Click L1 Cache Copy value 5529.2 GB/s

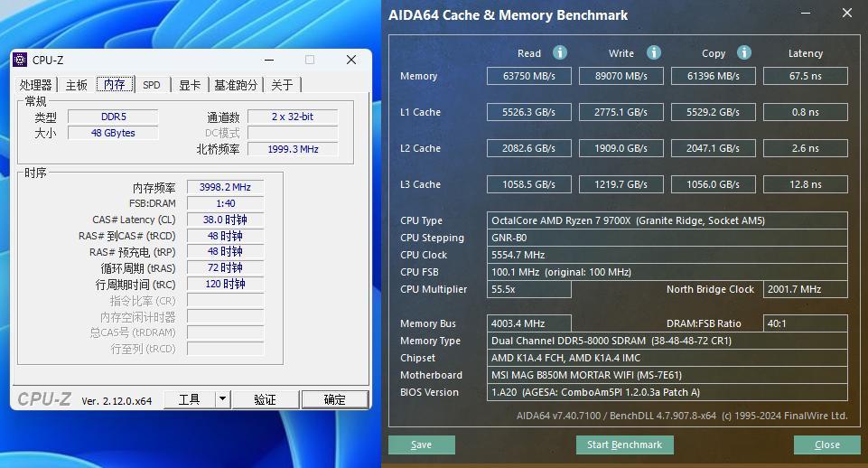click(x=714, y=112)
